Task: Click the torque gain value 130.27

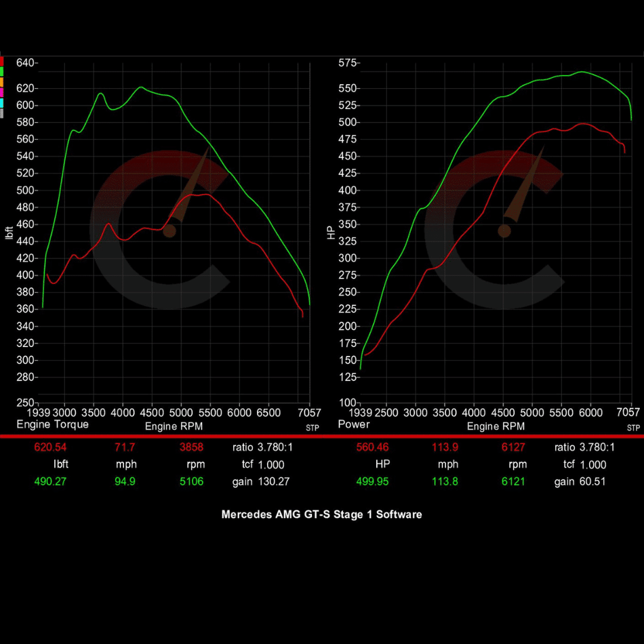Action: pos(269,482)
